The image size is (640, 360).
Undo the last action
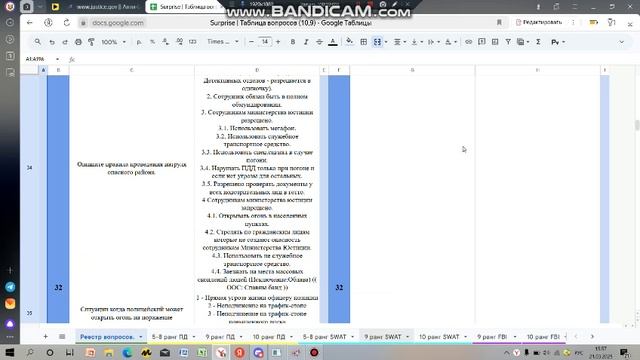[52, 42]
